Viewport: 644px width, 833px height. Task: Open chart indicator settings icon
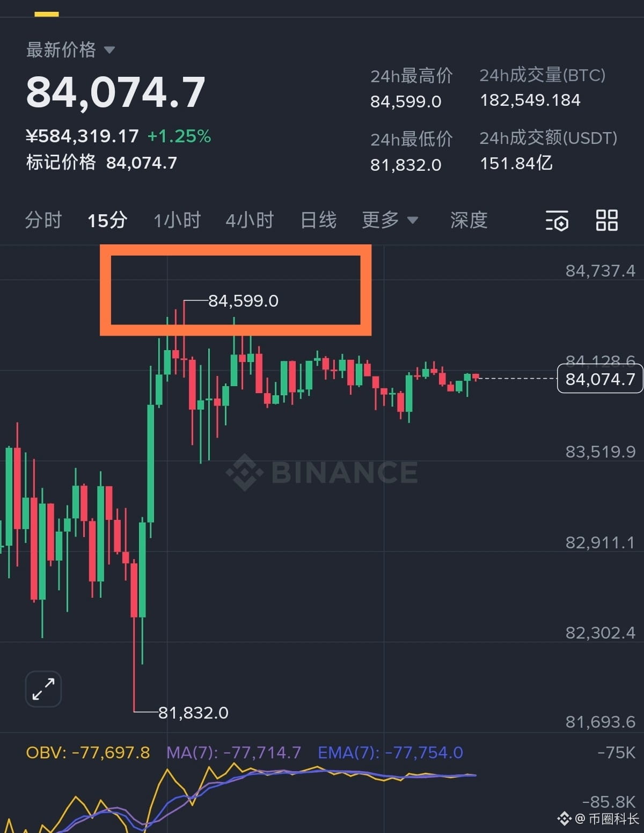pyautogui.click(x=557, y=221)
